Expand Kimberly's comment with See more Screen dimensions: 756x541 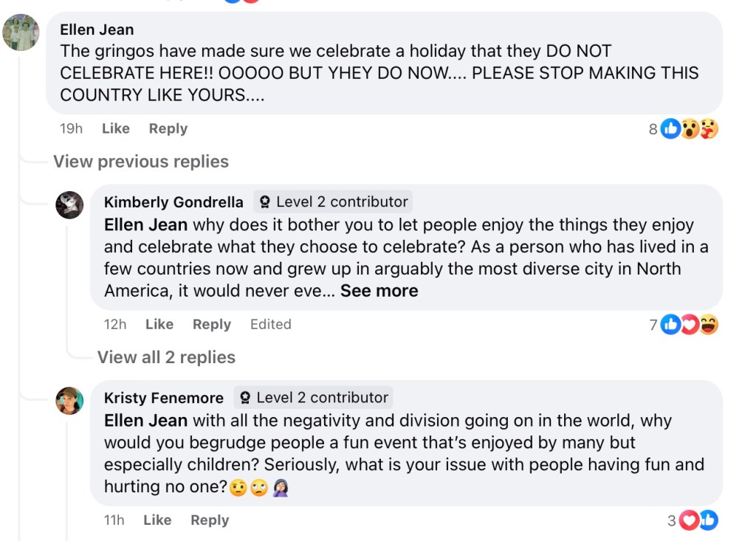(379, 291)
